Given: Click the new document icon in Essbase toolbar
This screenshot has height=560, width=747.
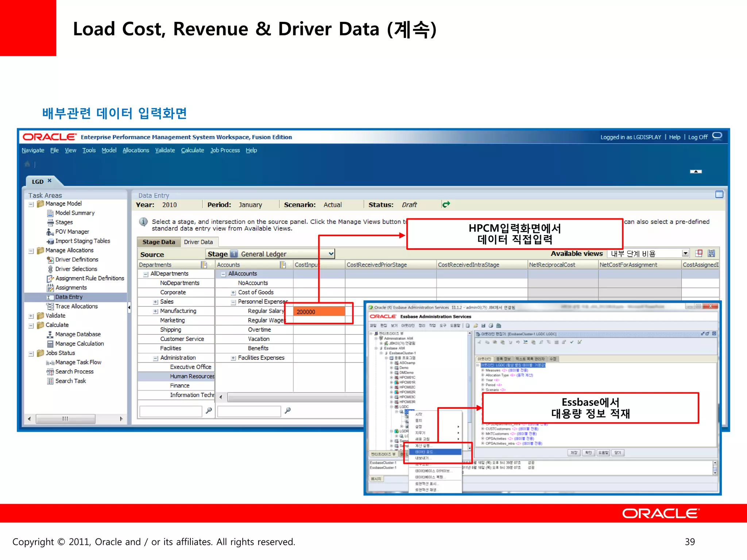Looking at the screenshot, I should (x=468, y=326).
